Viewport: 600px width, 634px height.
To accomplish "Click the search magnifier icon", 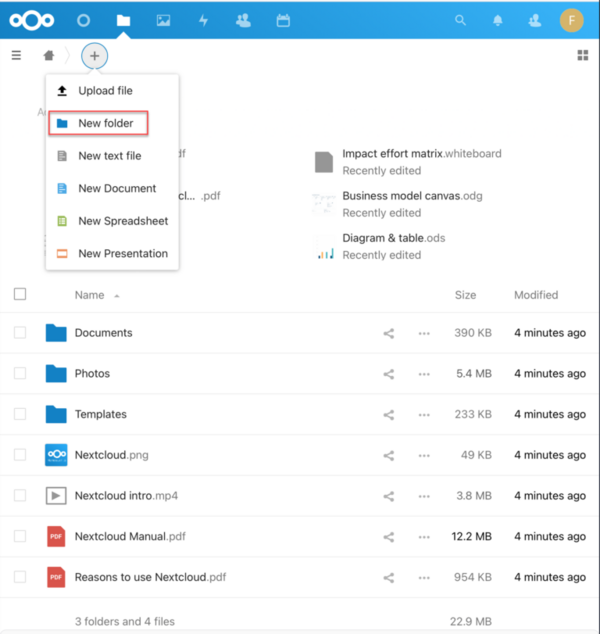I will click(x=460, y=20).
